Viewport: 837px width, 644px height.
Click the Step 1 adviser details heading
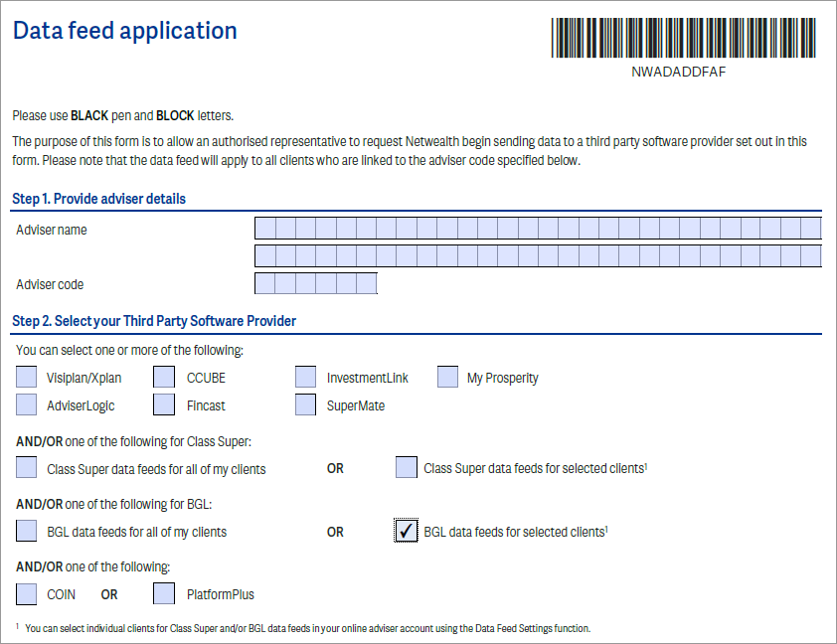98,199
